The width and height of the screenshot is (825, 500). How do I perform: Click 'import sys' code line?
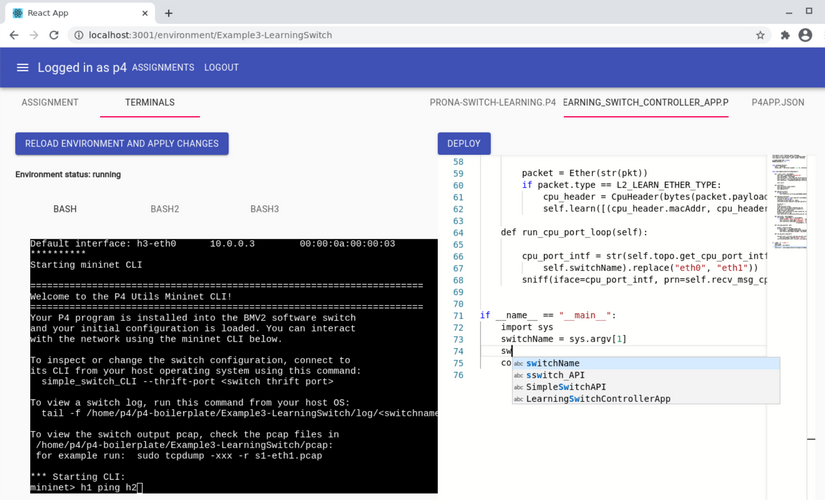pos(527,327)
